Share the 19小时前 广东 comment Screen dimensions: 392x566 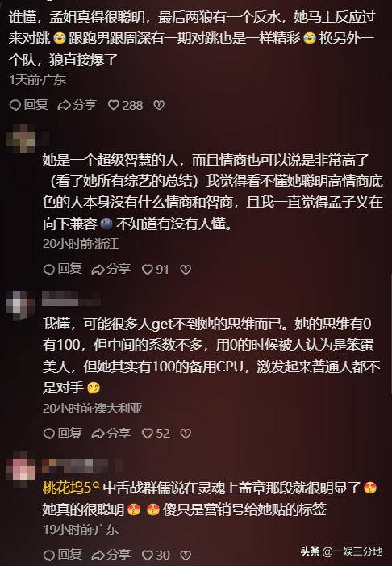point(111,555)
